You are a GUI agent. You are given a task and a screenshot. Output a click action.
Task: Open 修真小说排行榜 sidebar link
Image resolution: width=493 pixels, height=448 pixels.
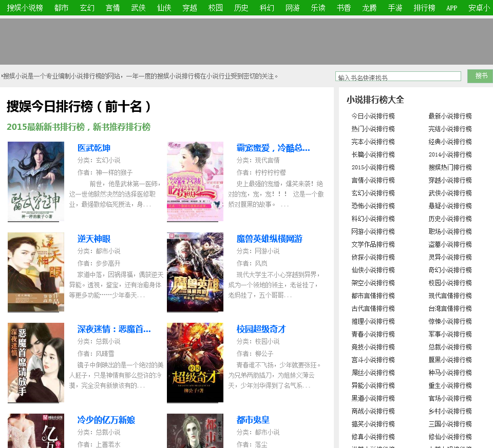tap(373, 437)
